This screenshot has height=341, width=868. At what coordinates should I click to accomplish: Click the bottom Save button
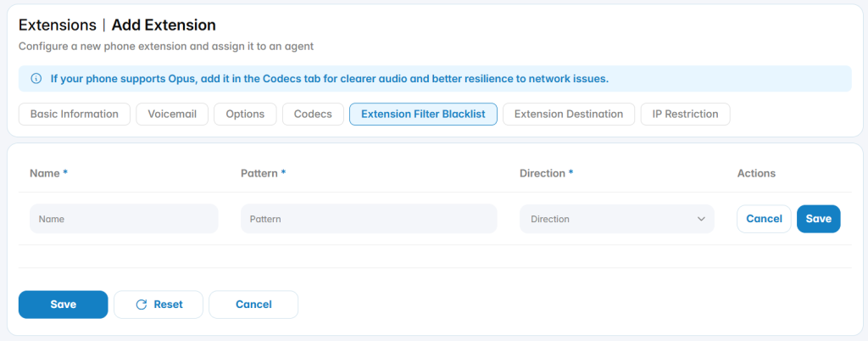point(63,305)
